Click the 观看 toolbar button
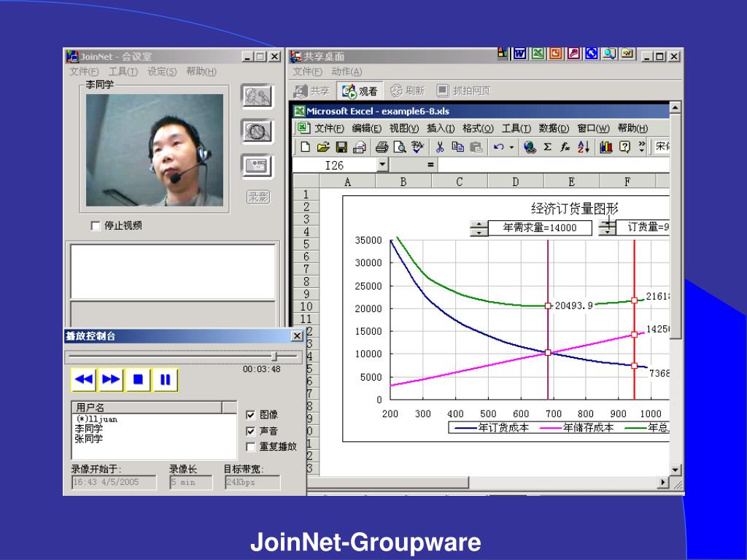Image resolution: width=747 pixels, height=560 pixels. tap(359, 90)
